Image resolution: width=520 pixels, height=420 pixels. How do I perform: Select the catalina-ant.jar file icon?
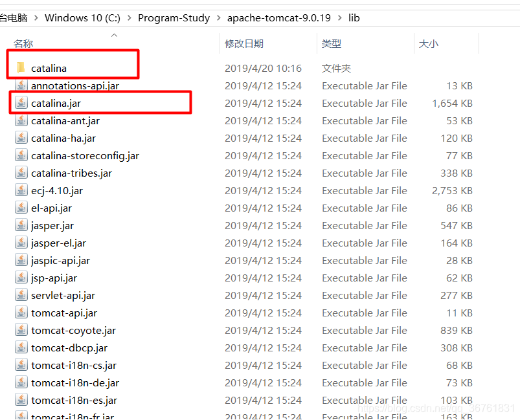click(21, 120)
